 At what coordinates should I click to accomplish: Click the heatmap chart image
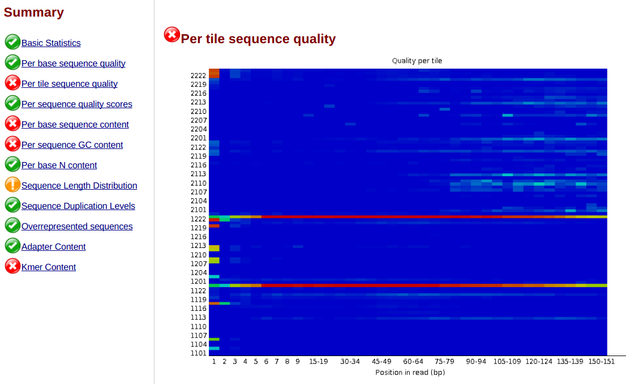(x=408, y=212)
